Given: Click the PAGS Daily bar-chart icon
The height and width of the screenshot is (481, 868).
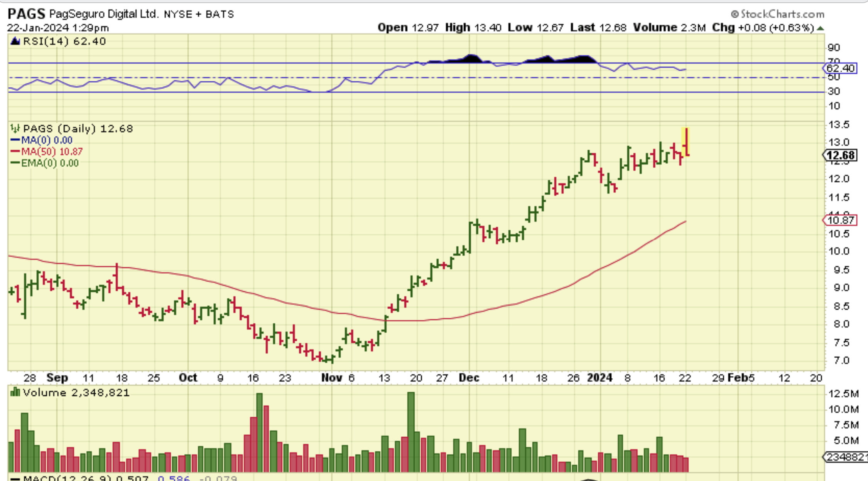Looking at the screenshot, I should point(15,128).
